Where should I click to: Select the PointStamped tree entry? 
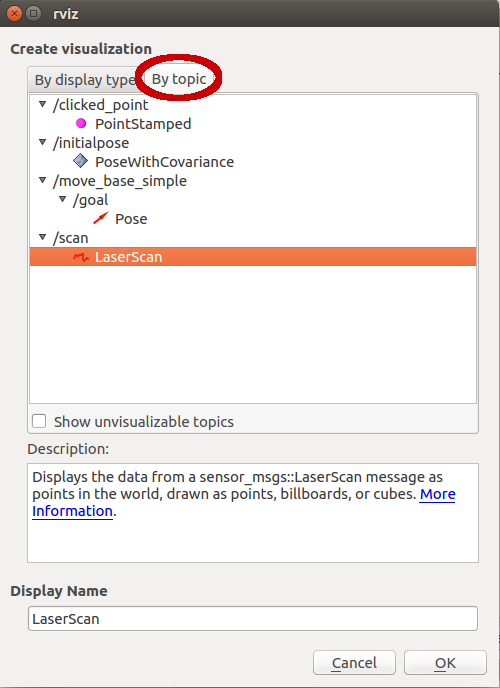143,124
